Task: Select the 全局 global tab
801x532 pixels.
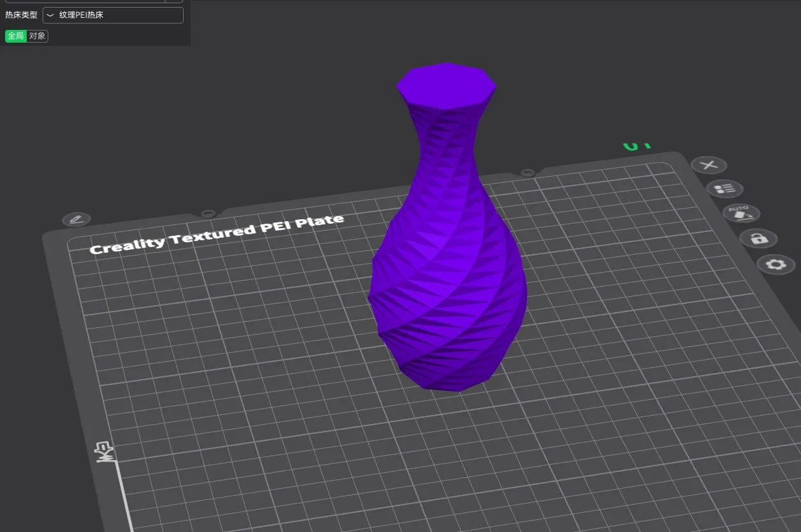Action: [x=16, y=36]
